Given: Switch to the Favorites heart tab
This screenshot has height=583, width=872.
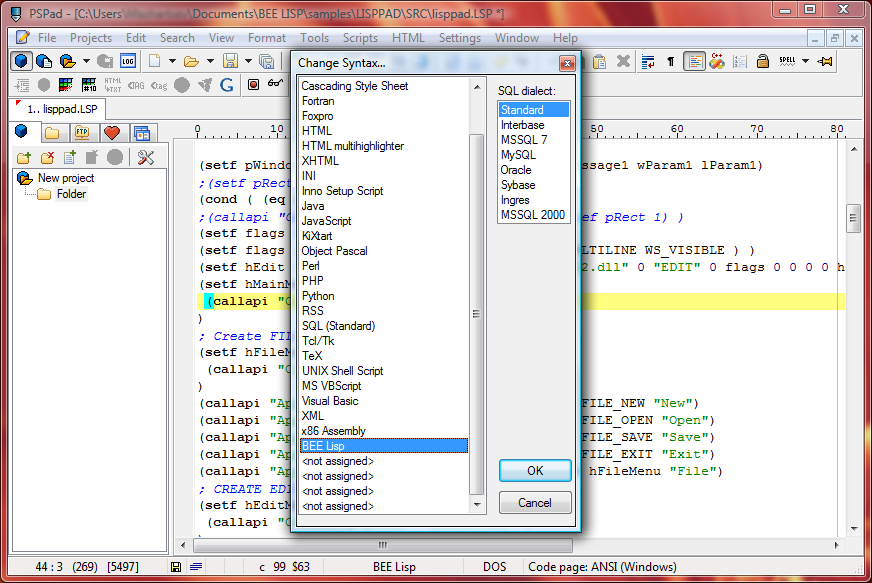Looking at the screenshot, I should (111, 133).
